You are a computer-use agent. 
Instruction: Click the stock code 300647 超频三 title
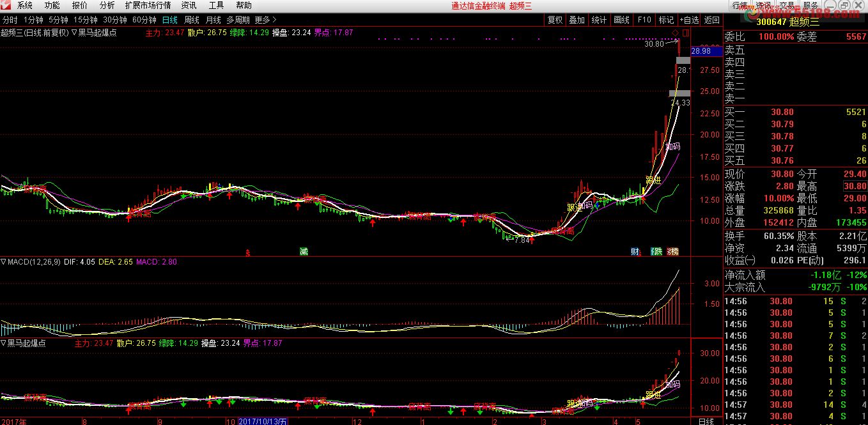pos(787,22)
